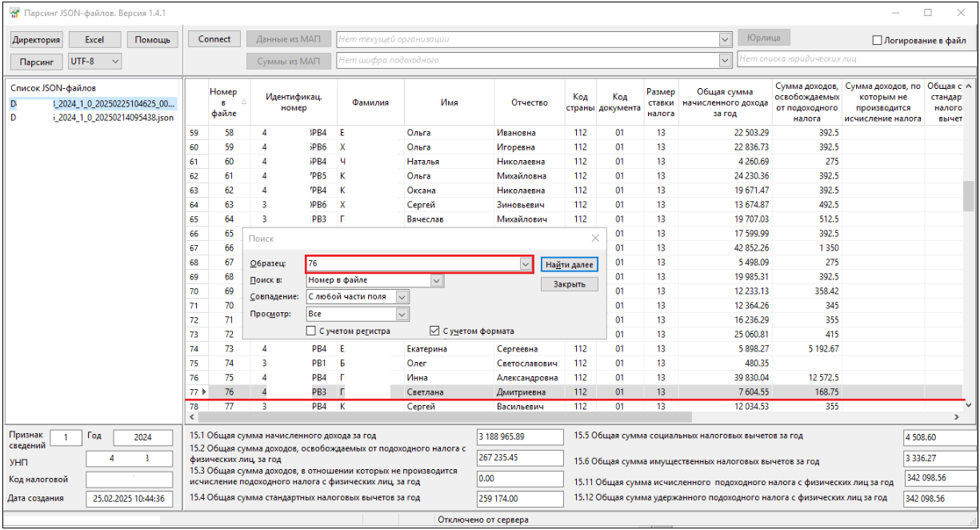Close the Поиск dialog with X icon
Viewport: 980px width, 530px height.
coord(595,239)
